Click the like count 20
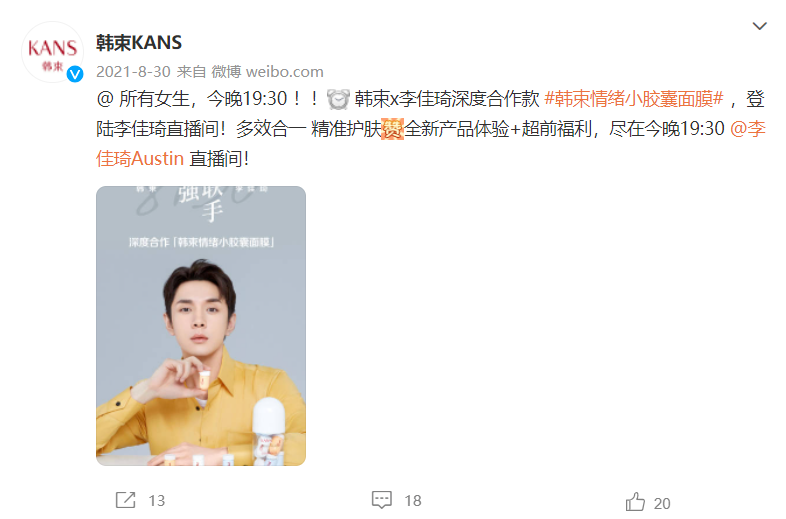 (x=662, y=503)
